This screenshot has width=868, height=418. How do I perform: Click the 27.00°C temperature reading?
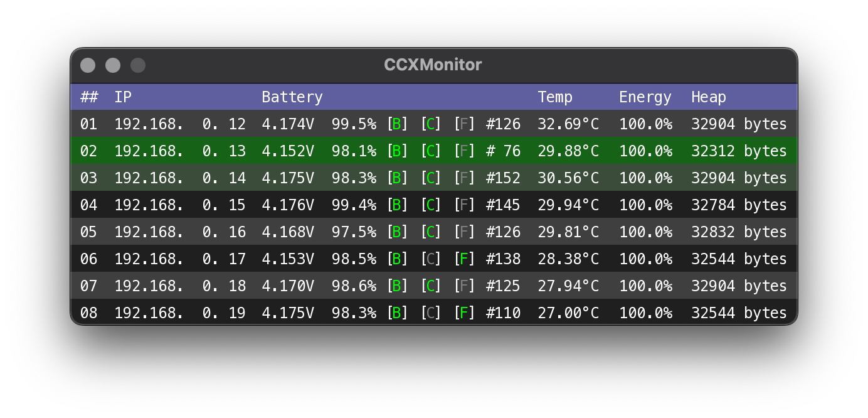click(x=568, y=313)
